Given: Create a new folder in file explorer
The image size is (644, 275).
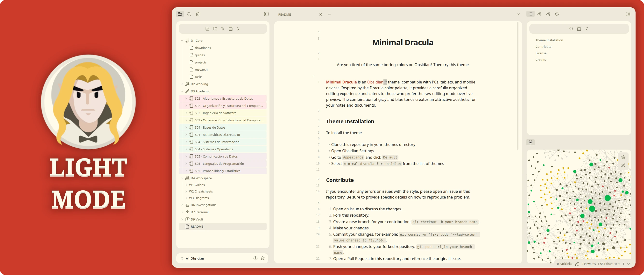Looking at the screenshot, I should (215, 29).
